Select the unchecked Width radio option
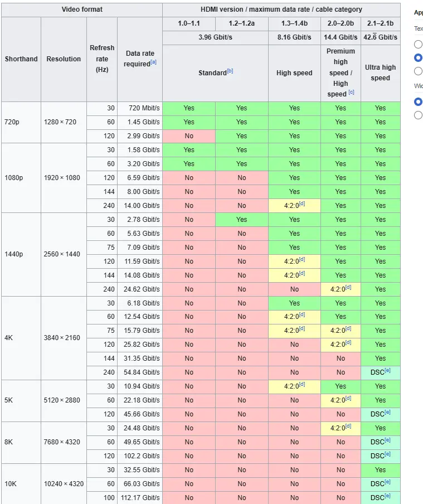The width and height of the screenshot is (423, 504). coord(418,115)
